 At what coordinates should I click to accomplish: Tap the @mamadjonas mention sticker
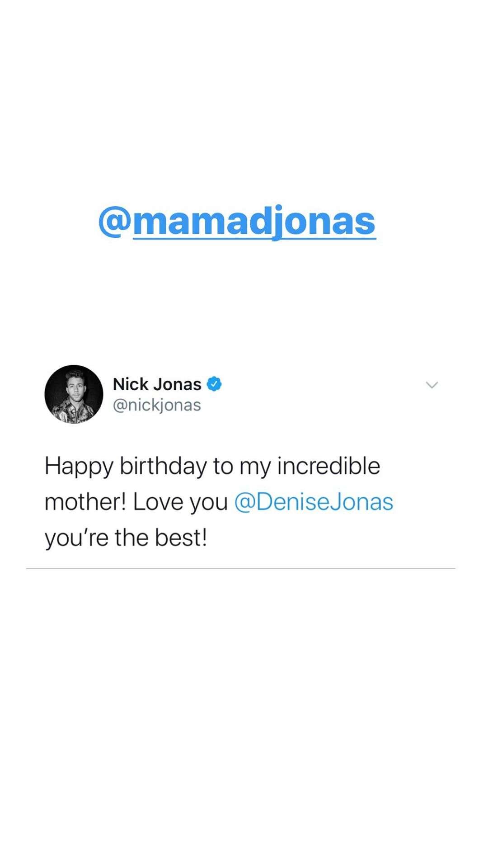coord(237,222)
